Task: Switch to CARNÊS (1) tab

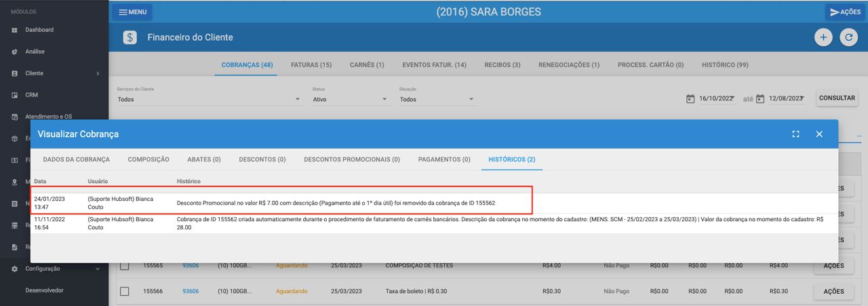Action: [367, 65]
